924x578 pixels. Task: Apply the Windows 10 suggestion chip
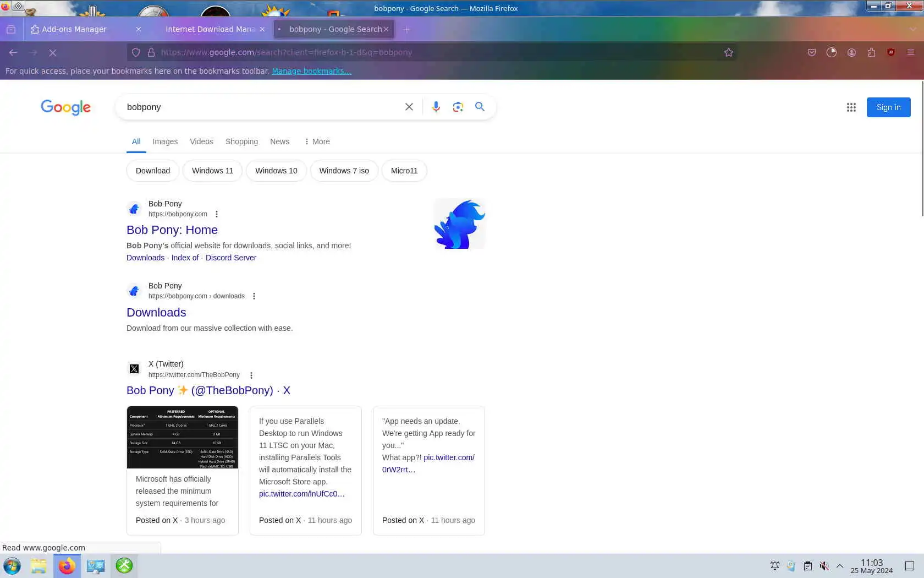click(276, 171)
